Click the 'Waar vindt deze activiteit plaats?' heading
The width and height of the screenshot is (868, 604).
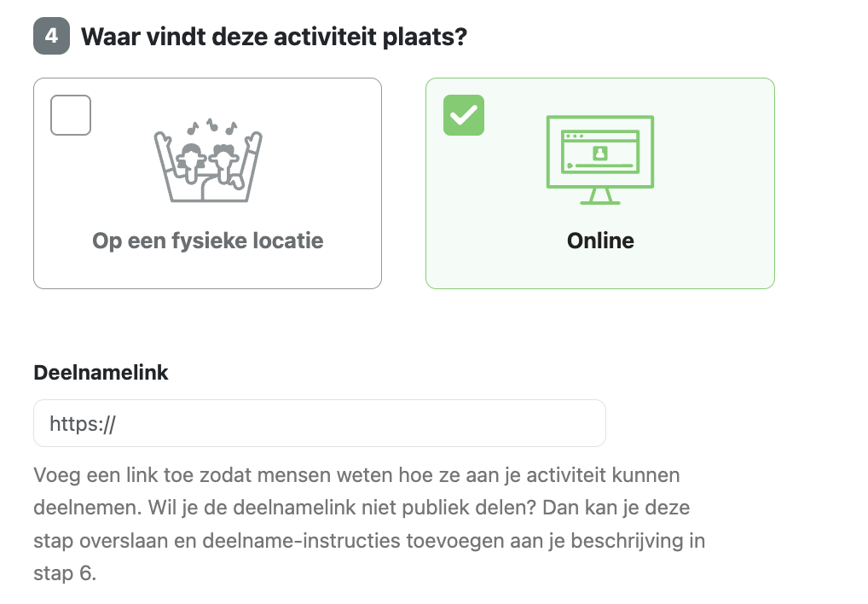coord(274,37)
